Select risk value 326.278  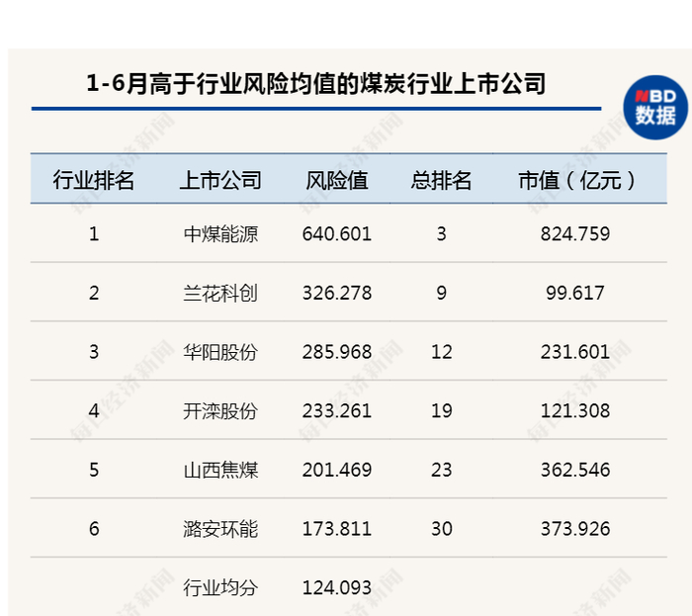tap(337, 293)
